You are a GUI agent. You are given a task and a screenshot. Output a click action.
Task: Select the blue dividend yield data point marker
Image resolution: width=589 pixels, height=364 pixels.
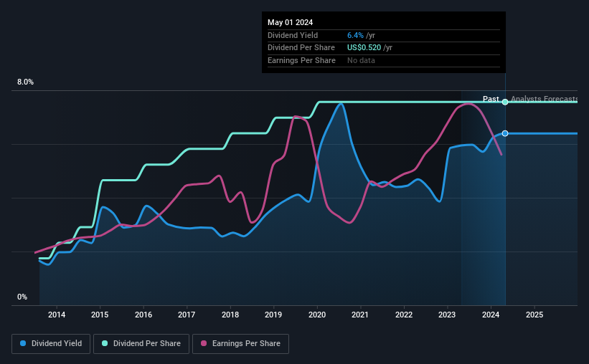505,133
